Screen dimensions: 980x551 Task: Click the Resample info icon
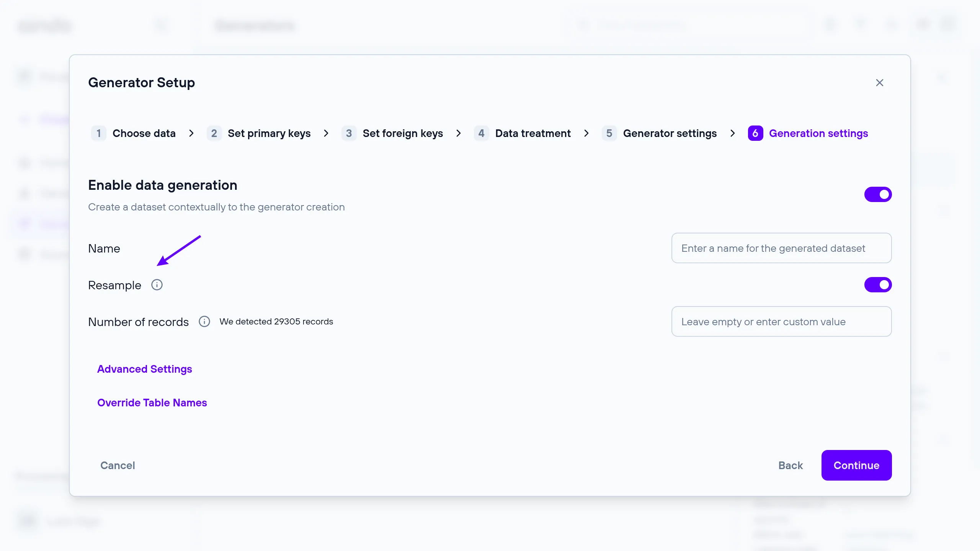point(157,285)
